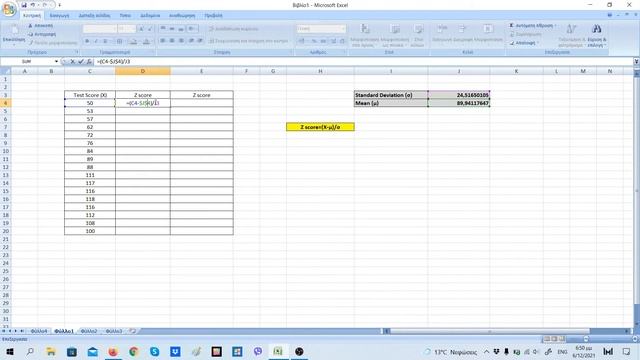Switch to the Home (Κεντρική) ribbon tab
This screenshot has height=360, width=640.
click(32, 16)
